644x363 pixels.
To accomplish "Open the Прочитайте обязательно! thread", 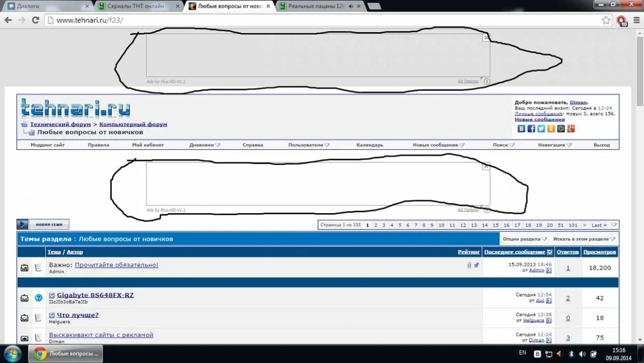I will (116, 265).
